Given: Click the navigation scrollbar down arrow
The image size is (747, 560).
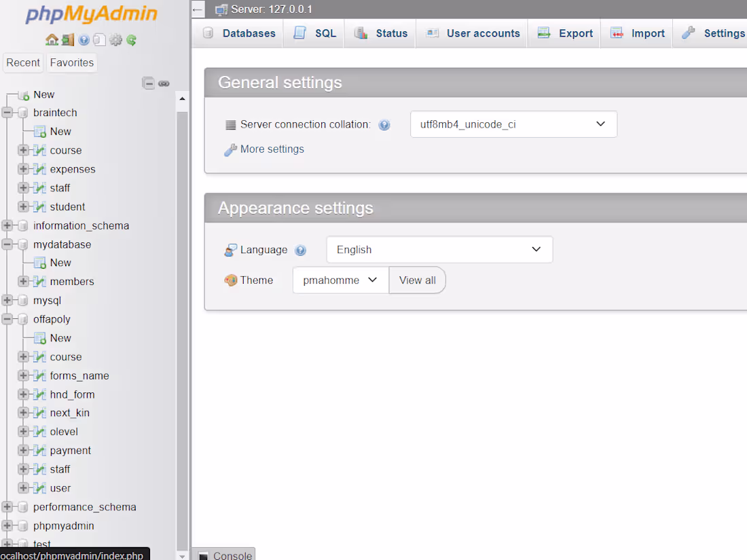Looking at the screenshot, I should click(x=182, y=556).
